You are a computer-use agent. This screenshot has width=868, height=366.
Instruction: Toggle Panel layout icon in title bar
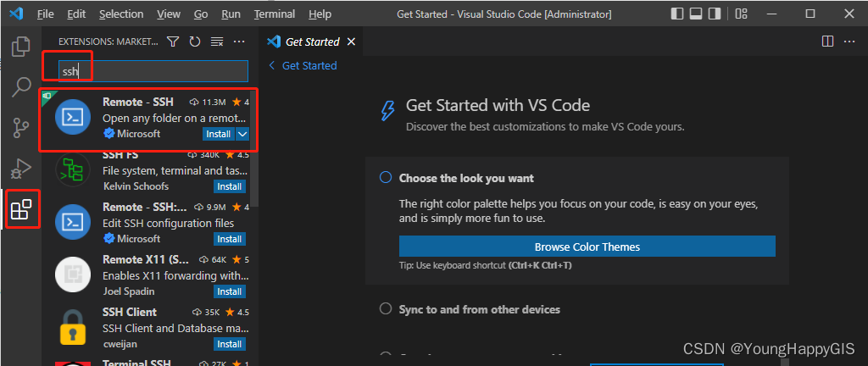696,14
